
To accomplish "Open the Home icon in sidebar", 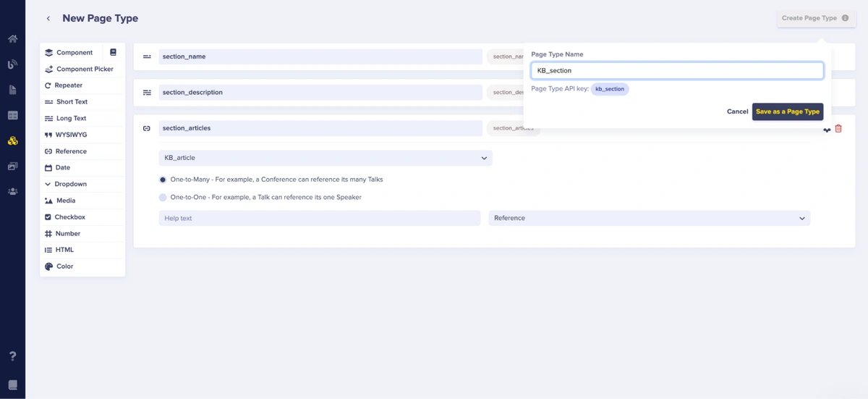I will 12,39.
